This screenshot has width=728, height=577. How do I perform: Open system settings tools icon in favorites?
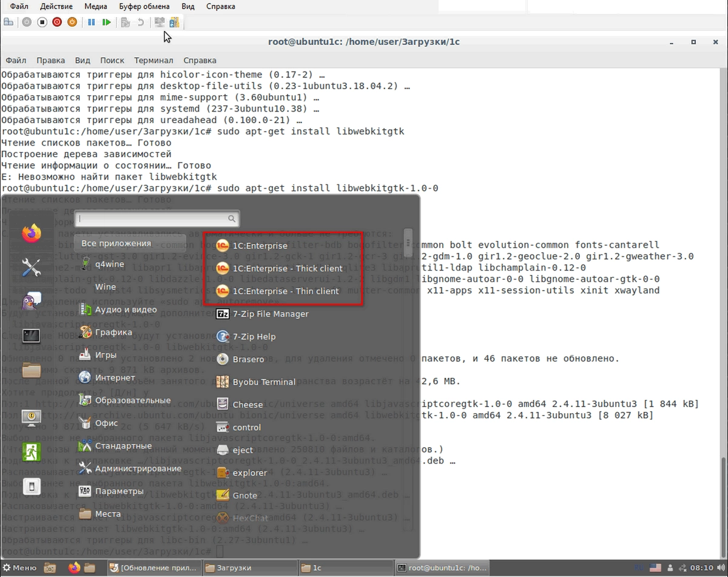click(x=32, y=267)
